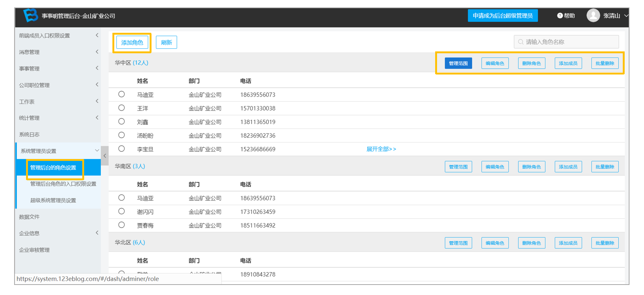Open 管理后台角色的入口权限设置 submenu item
Viewport: 644px width, 295px height.
pos(63,184)
